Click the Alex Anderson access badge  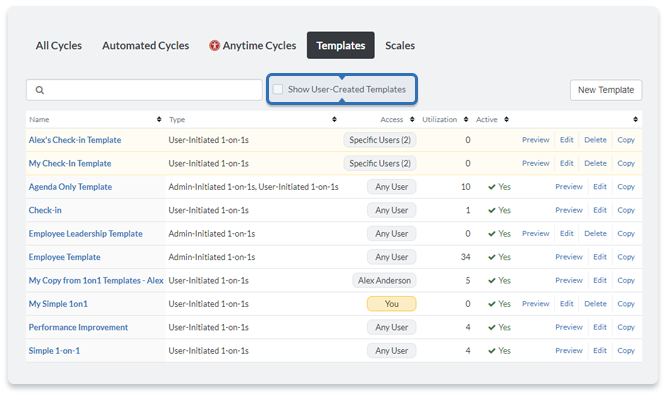tap(384, 280)
